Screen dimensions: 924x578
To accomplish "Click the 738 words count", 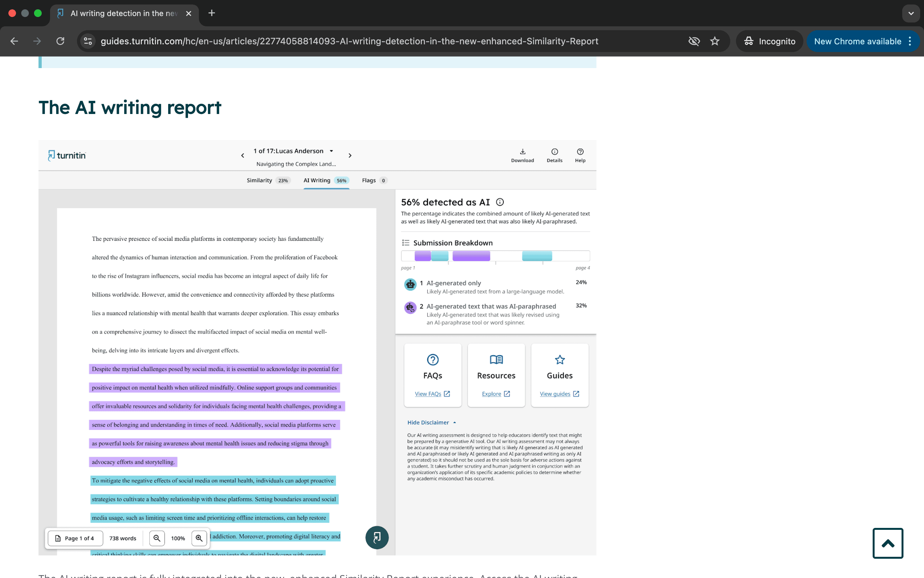I will (123, 538).
